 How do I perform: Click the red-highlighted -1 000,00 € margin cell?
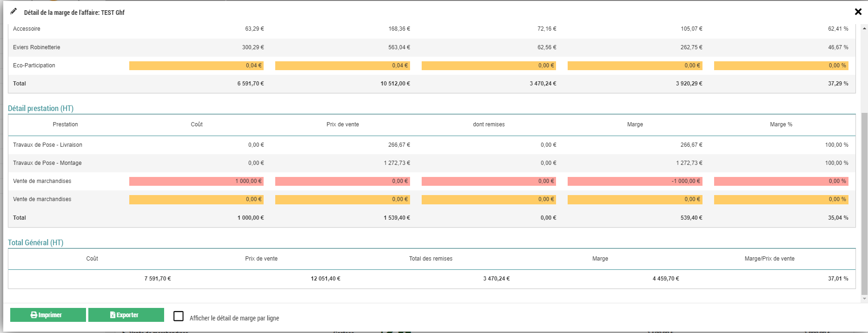(635, 181)
